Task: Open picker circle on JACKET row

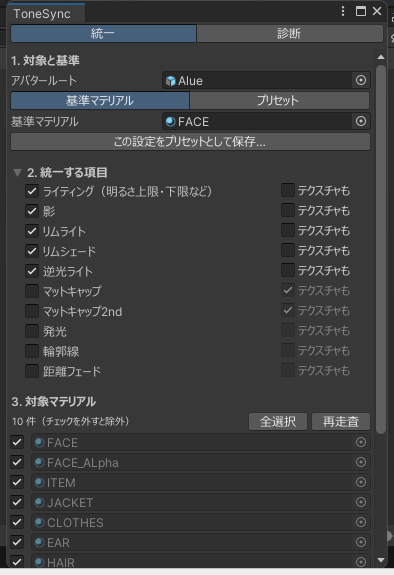Action: (x=361, y=502)
